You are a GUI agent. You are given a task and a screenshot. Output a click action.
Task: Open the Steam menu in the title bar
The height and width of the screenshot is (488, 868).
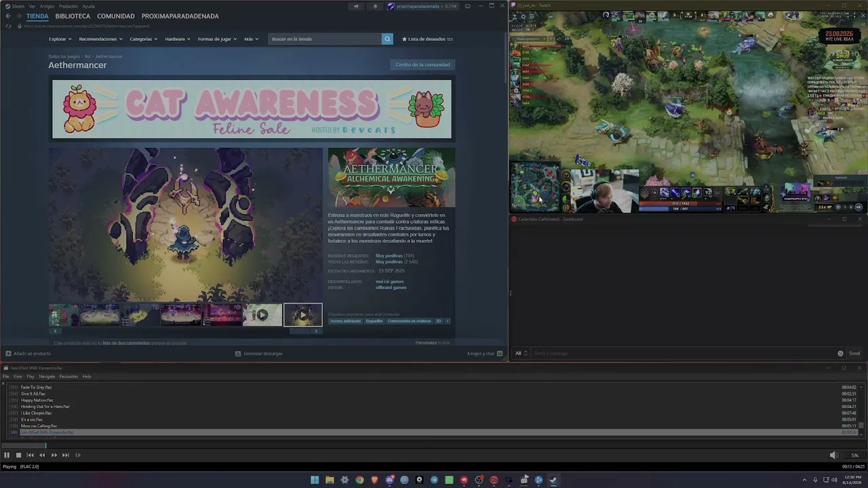(18, 6)
